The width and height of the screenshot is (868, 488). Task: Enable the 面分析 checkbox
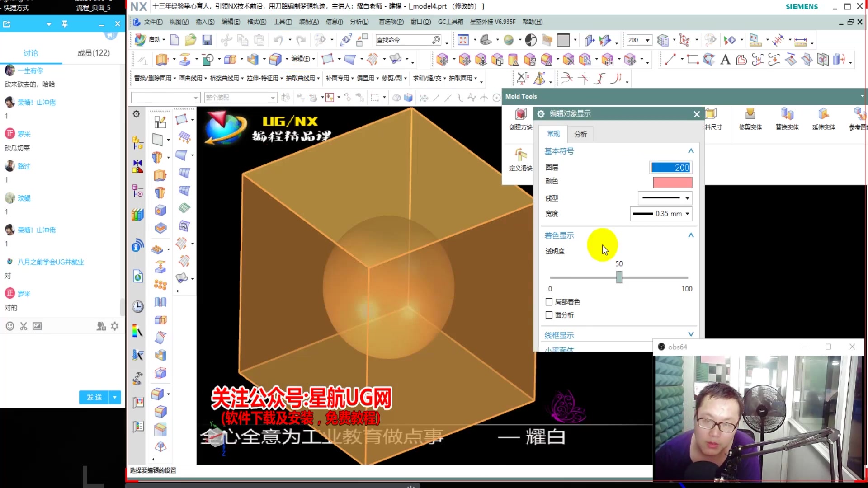(x=549, y=315)
